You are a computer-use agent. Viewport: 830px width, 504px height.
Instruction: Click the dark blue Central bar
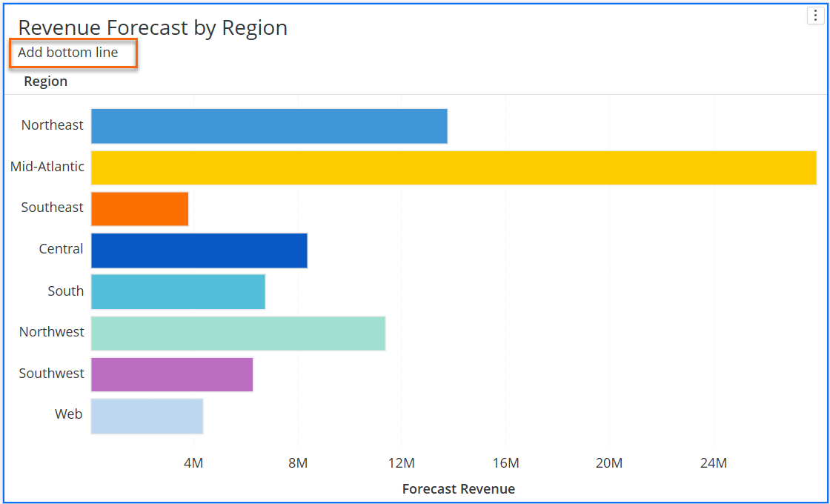pyautogui.click(x=199, y=251)
